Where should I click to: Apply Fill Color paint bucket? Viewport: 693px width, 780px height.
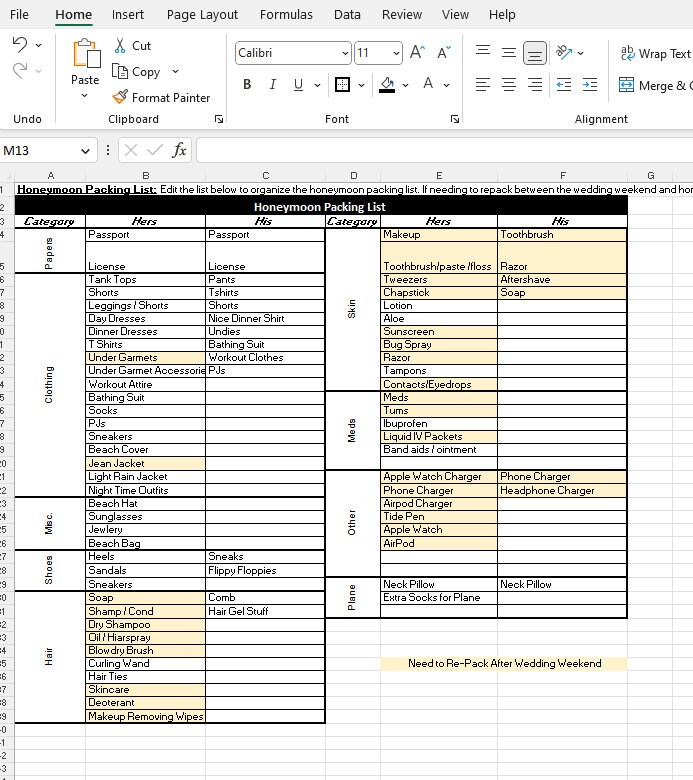click(x=387, y=85)
